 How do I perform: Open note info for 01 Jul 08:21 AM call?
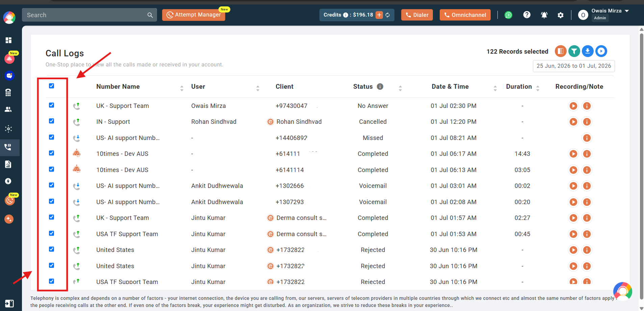(587, 138)
